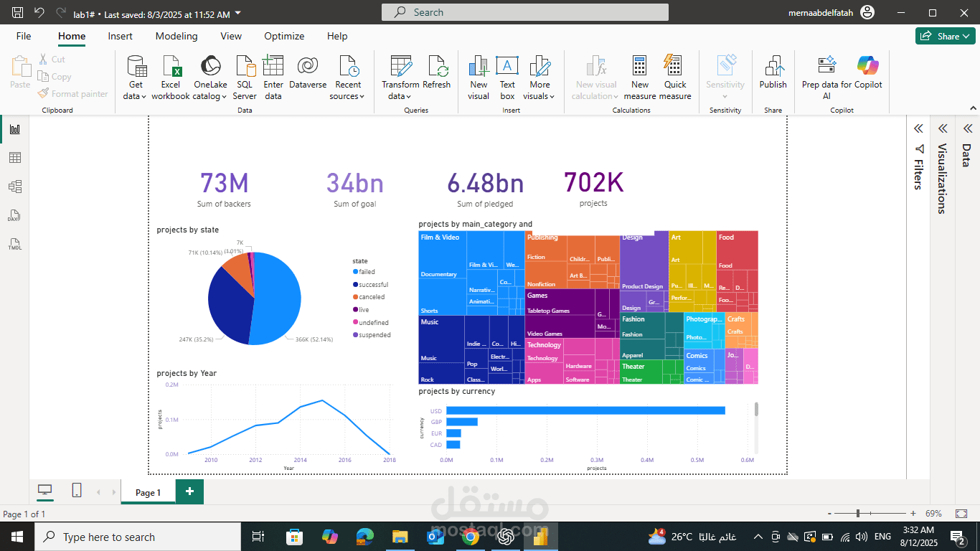Click the 73M Sum of backers card
Image resolution: width=980 pixels, height=551 pixels.
point(225,189)
